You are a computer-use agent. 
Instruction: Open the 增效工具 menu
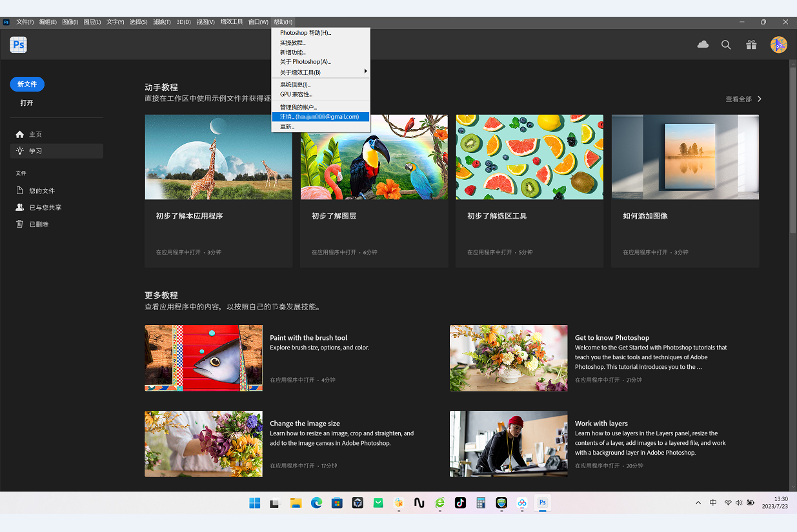(232, 22)
